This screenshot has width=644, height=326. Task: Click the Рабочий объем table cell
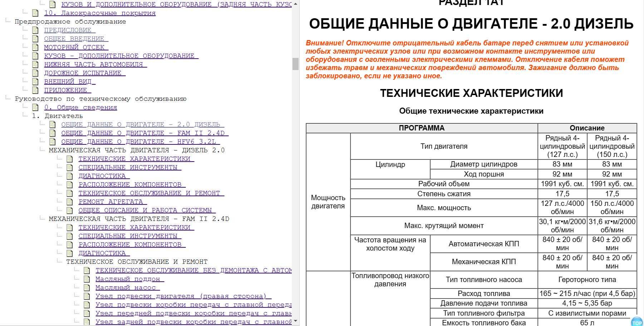[444, 184]
